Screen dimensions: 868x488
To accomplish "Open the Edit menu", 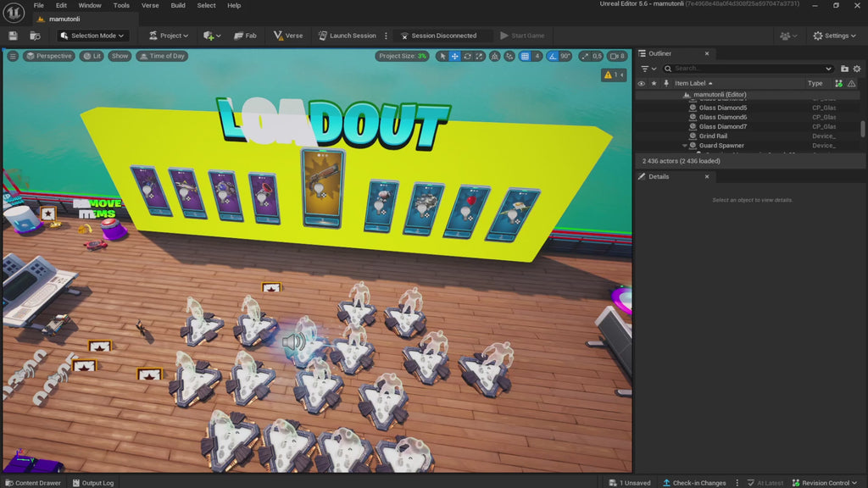I will coord(61,6).
